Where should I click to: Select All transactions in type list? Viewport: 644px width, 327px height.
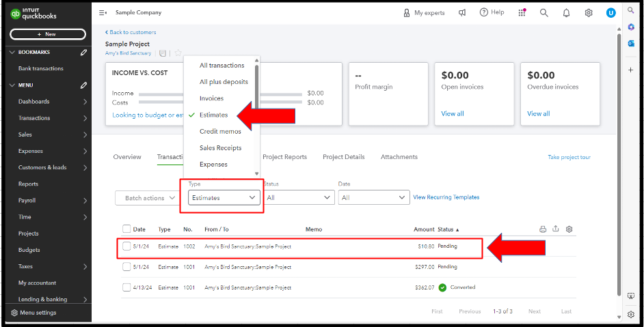(x=222, y=66)
